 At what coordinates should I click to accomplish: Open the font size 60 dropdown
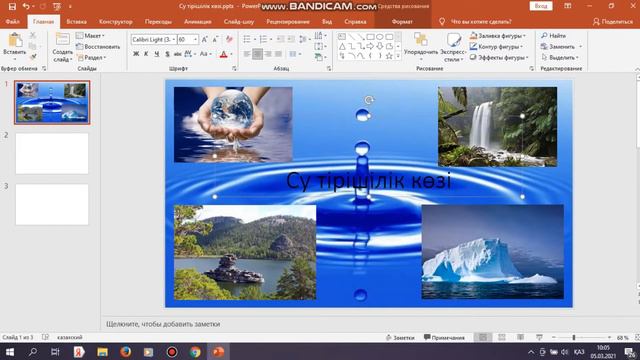pos(196,40)
